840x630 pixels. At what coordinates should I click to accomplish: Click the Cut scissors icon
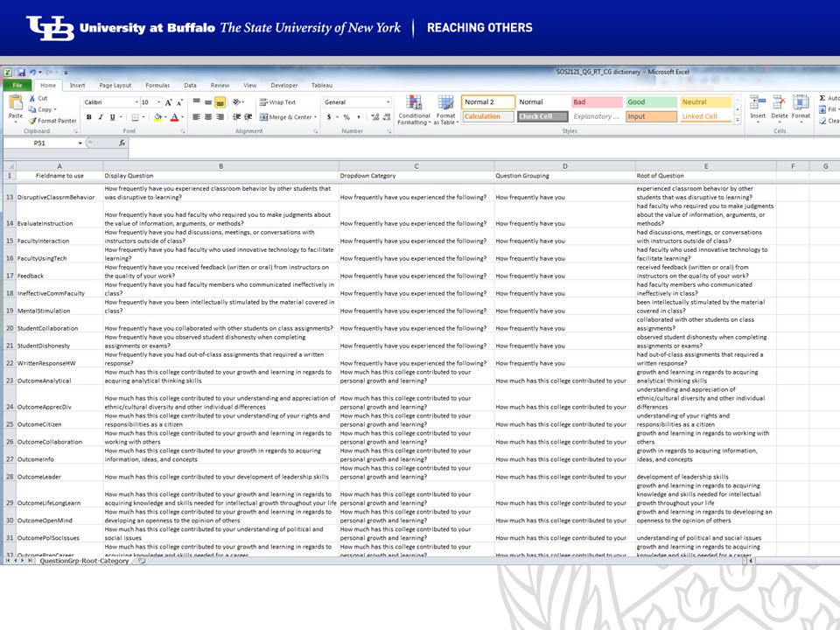click(x=32, y=98)
